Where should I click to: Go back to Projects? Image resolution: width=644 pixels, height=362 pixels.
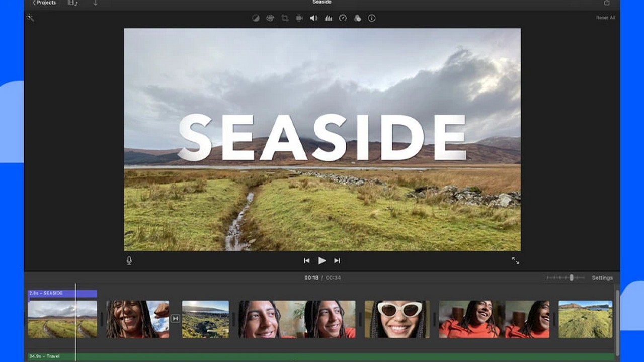coord(44,3)
